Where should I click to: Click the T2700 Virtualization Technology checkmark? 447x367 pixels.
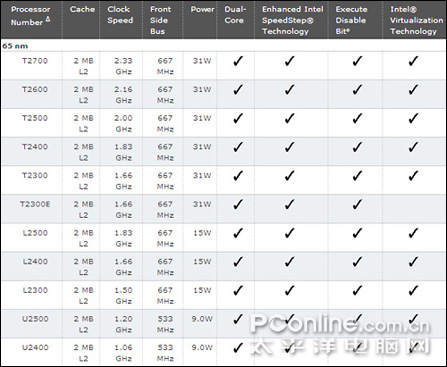(x=413, y=61)
